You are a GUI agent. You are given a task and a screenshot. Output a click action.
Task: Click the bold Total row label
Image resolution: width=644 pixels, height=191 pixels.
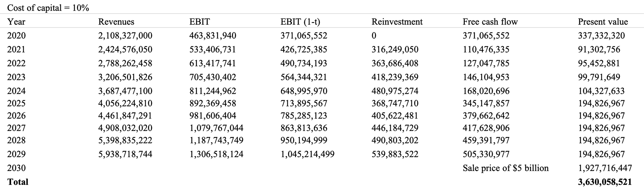click(x=18, y=182)
